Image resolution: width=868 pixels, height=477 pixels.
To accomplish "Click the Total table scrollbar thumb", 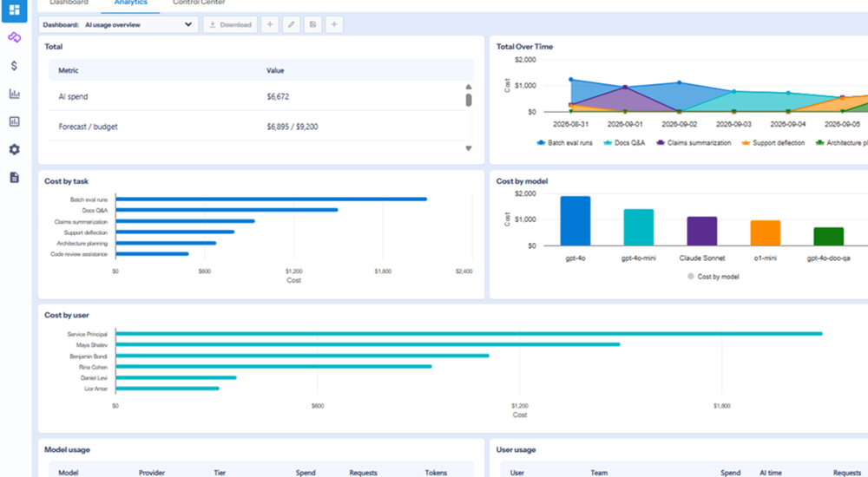I will pos(469,100).
